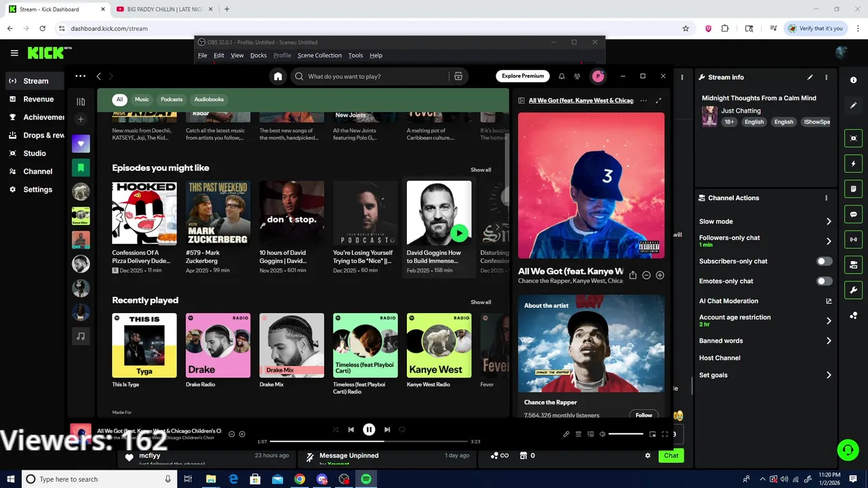This screenshot has width=868, height=488.
Task: Open Spotify miniplayer icon
Action: (652, 434)
